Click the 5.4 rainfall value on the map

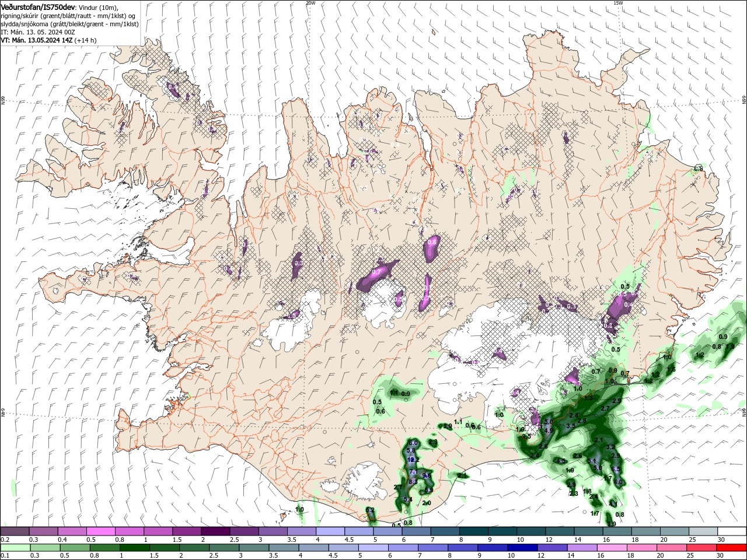coord(408,500)
